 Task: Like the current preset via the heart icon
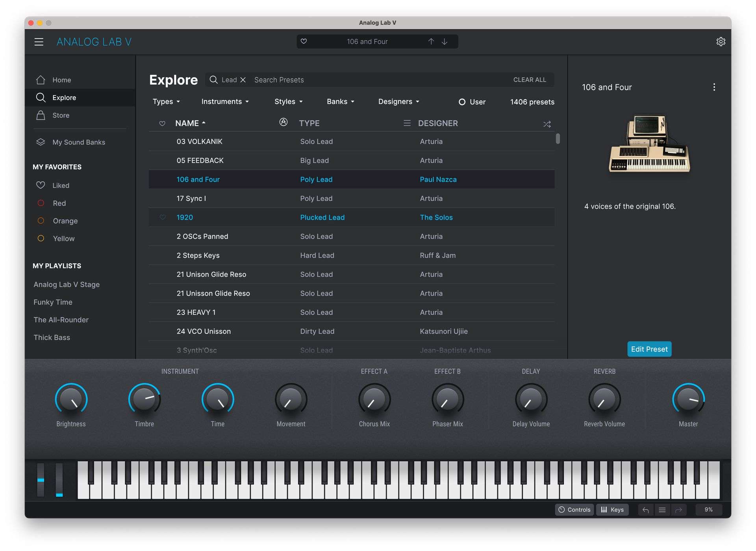coord(304,41)
